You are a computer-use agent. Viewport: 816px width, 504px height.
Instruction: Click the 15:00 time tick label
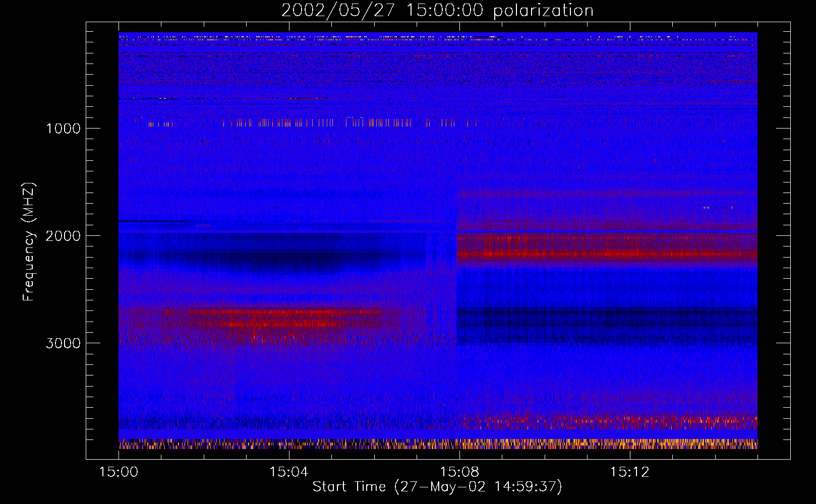pyautogui.click(x=119, y=472)
